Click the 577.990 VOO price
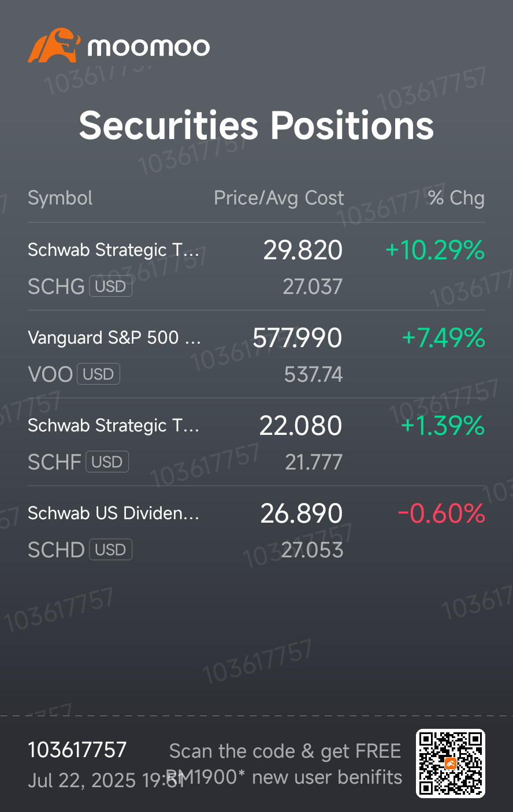Image resolution: width=513 pixels, height=812 pixels. pos(298,338)
